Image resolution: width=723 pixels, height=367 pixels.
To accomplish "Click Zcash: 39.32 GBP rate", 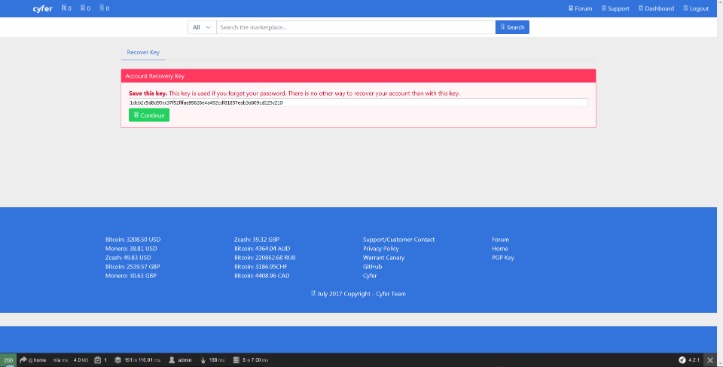I will point(256,240).
